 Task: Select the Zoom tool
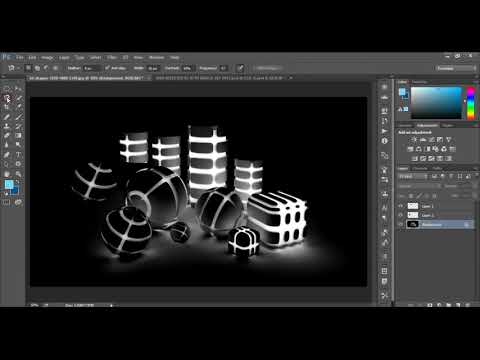pyautogui.click(x=18, y=174)
